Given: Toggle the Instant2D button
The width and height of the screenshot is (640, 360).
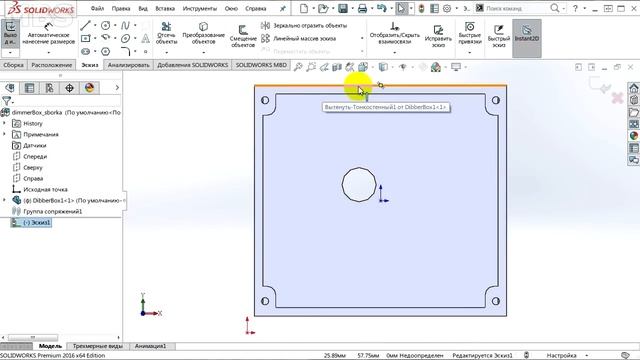Looking at the screenshot, I should pyautogui.click(x=527, y=38).
